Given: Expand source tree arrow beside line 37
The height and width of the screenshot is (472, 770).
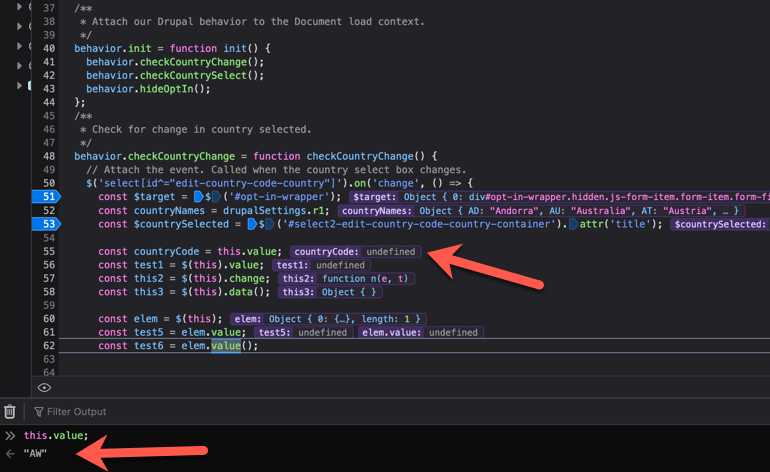Looking at the screenshot, I should [20, 7].
